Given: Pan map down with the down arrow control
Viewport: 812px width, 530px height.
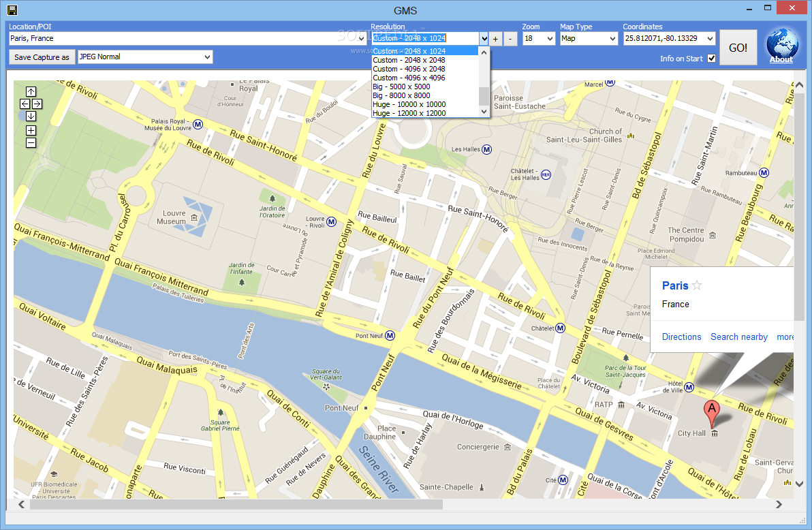Looking at the screenshot, I should (x=31, y=116).
